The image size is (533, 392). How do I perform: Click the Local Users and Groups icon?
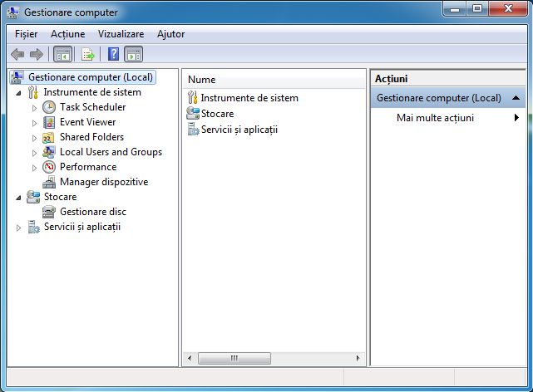(49, 152)
